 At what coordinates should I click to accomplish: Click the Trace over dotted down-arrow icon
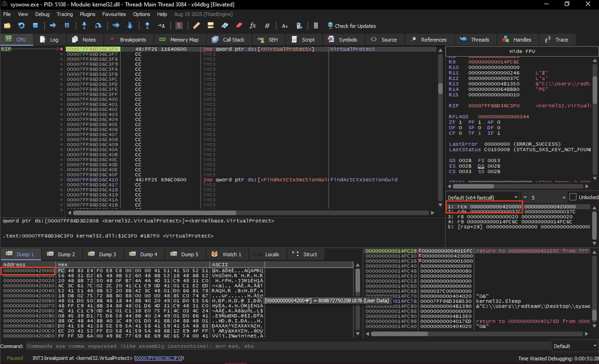pyautogui.click(x=130, y=26)
